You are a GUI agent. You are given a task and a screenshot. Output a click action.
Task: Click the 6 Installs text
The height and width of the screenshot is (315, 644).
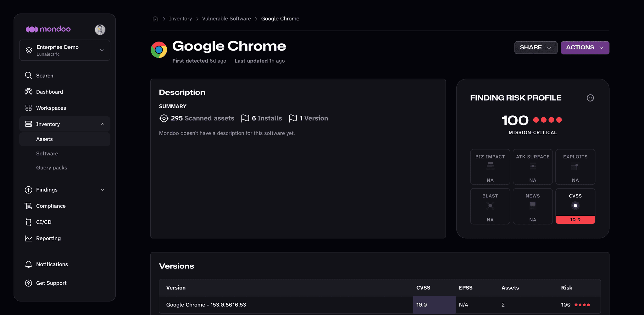[267, 118]
